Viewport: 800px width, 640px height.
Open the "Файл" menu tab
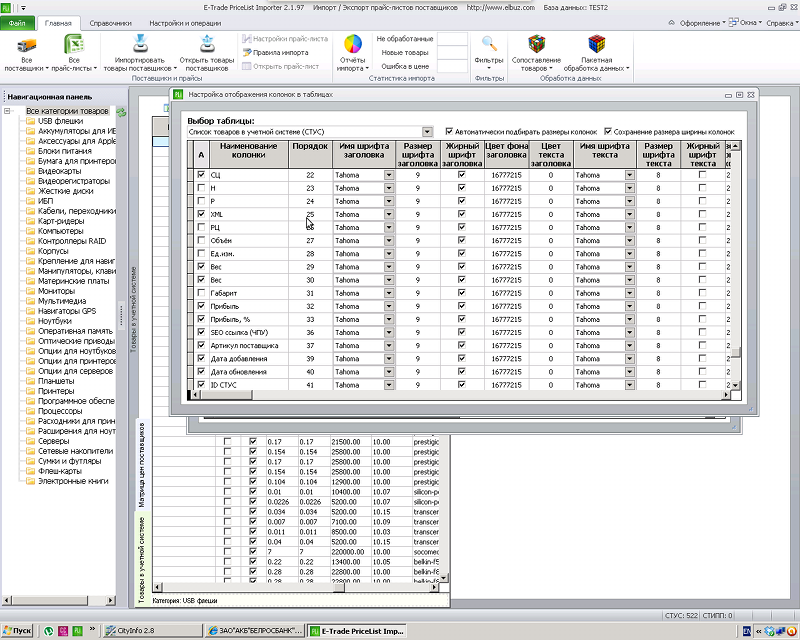[x=17, y=23]
